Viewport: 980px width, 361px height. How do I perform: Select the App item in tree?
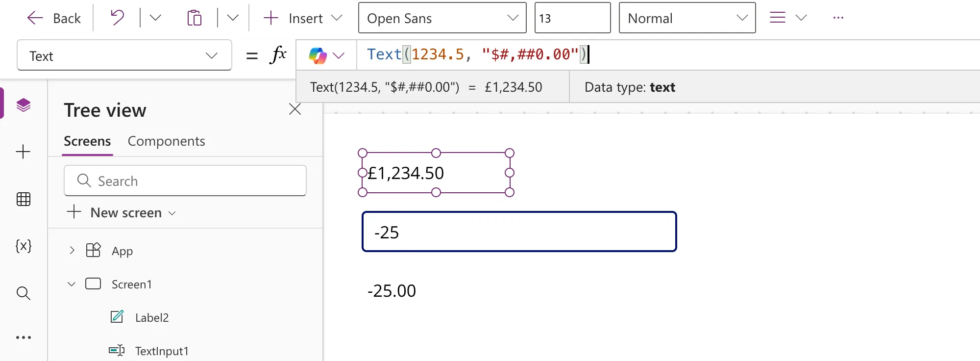(x=122, y=251)
